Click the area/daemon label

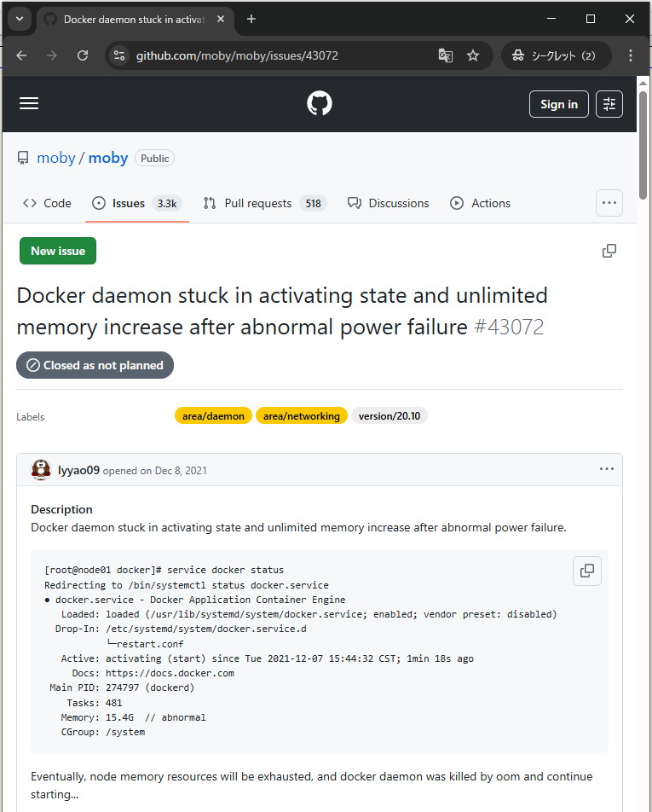[213, 416]
